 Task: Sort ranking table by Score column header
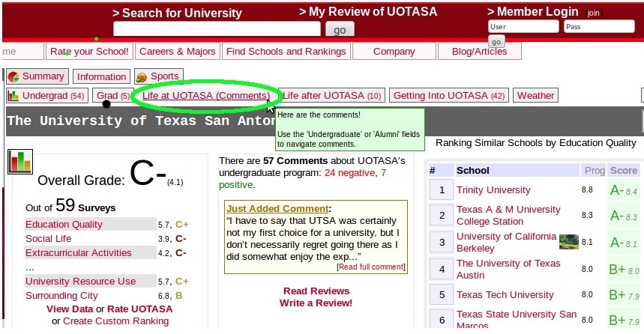coord(624,170)
